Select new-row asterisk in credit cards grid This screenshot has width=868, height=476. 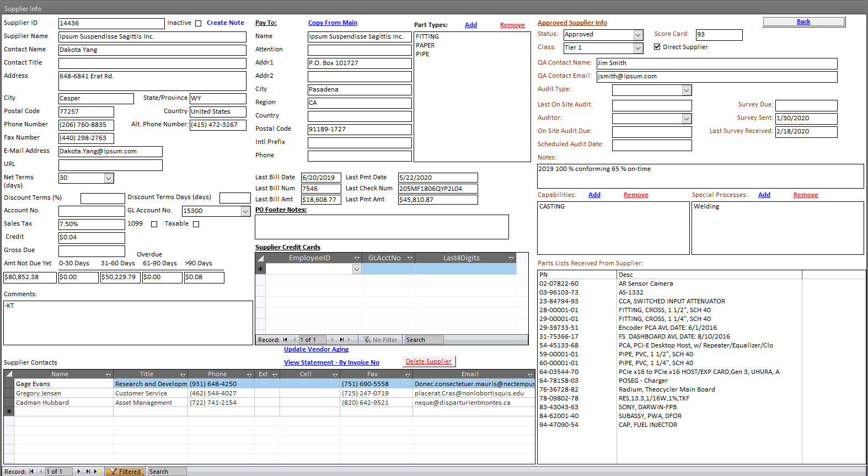[x=260, y=269]
